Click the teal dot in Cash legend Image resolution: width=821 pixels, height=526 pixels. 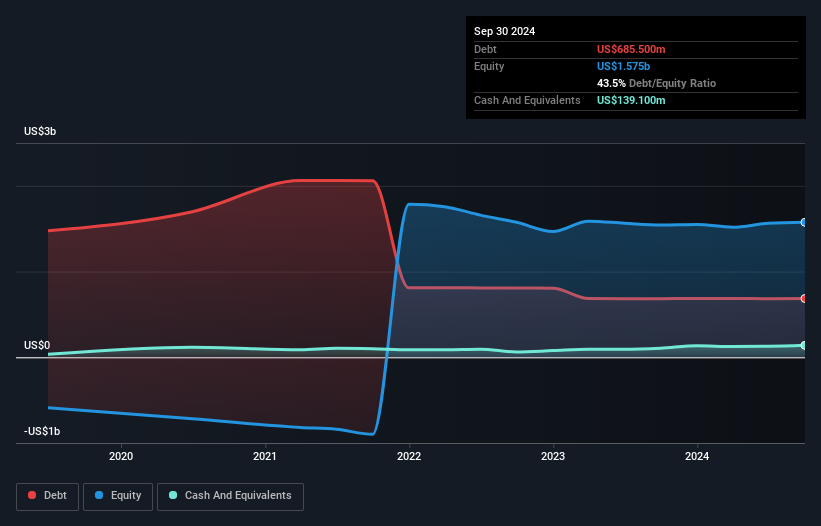point(173,495)
